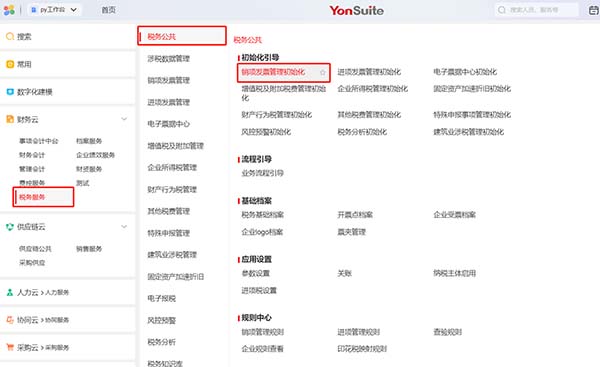Click the top search input field
Viewport: 600px width, 367px height.
point(536,10)
